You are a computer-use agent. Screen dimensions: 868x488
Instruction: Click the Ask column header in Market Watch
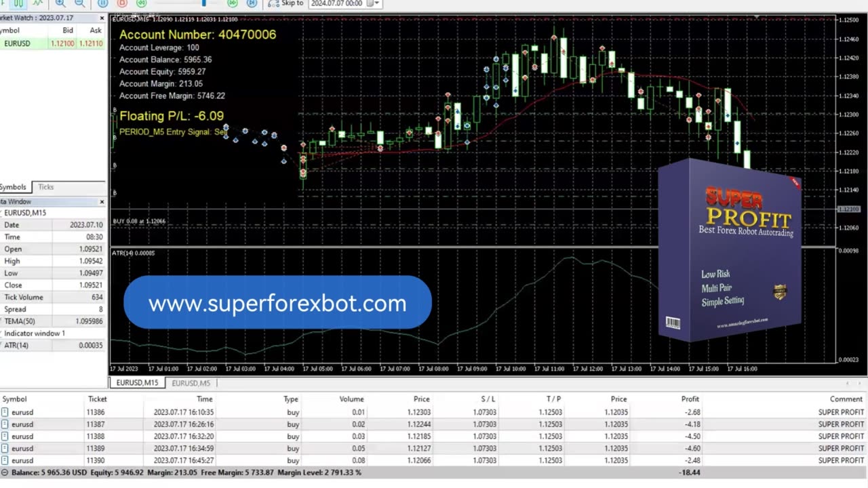click(96, 30)
